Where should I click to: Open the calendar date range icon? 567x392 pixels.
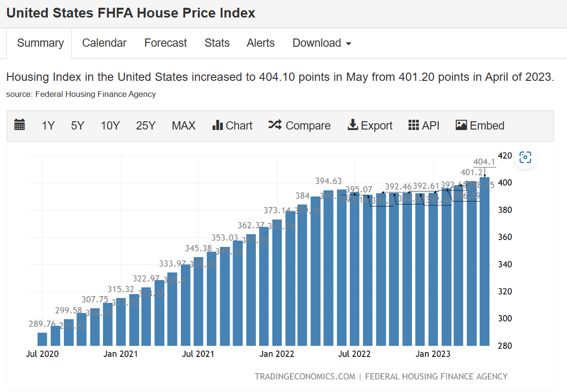(x=20, y=125)
